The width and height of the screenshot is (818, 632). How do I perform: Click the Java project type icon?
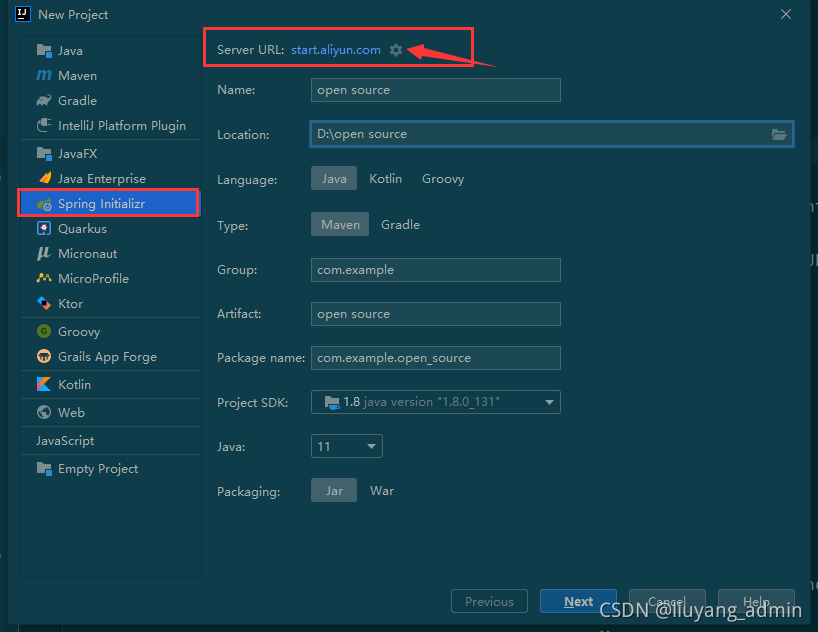pyautogui.click(x=44, y=51)
